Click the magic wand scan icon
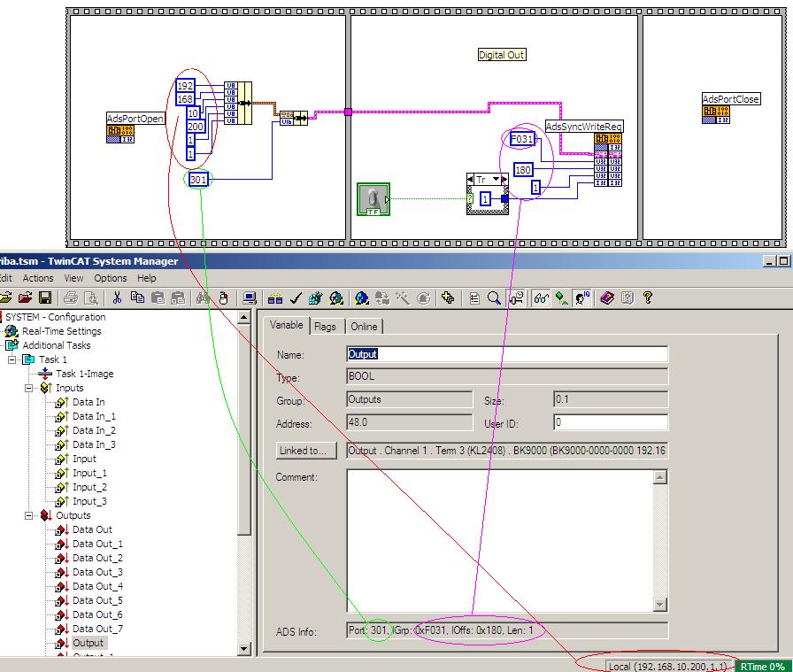Screen dimensions: 793x672 (x=403, y=298)
